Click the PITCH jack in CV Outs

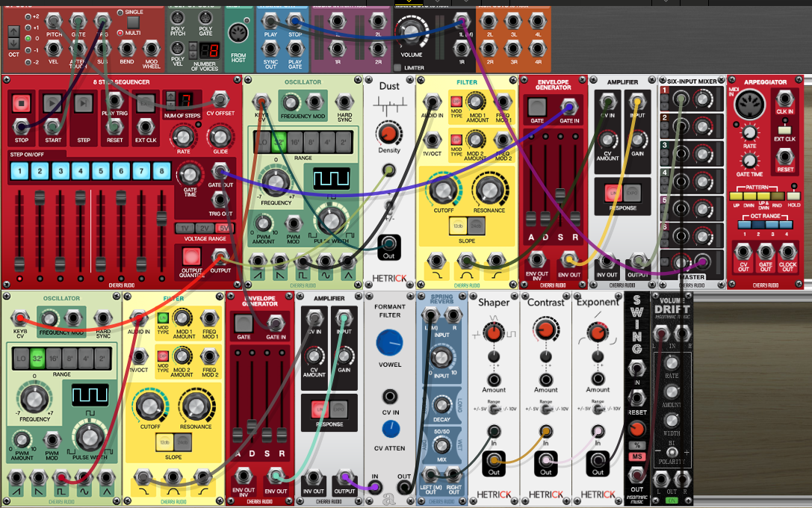pos(53,21)
